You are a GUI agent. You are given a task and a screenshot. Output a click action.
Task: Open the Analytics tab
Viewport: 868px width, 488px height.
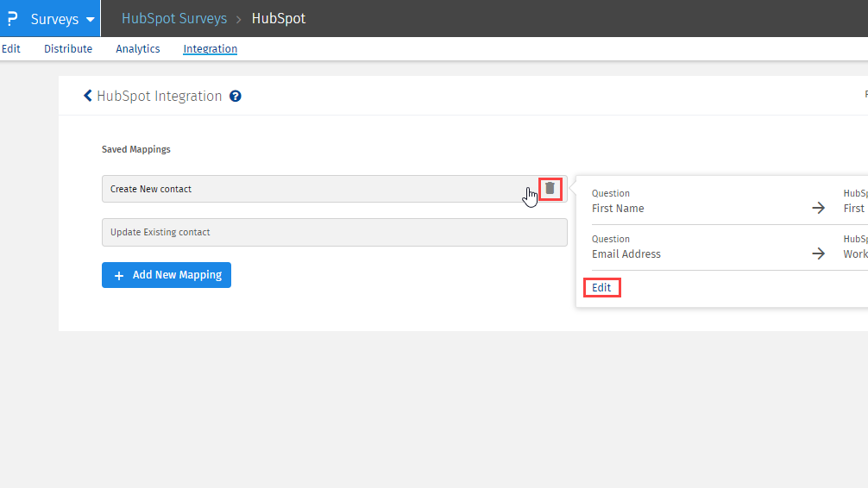click(138, 48)
